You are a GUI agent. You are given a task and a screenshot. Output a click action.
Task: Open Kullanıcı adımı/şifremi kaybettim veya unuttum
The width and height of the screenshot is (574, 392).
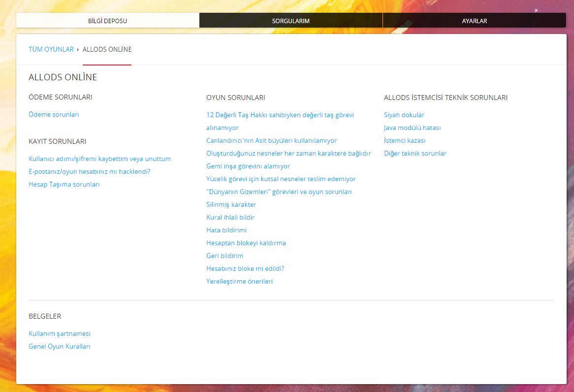click(x=99, y=159)
